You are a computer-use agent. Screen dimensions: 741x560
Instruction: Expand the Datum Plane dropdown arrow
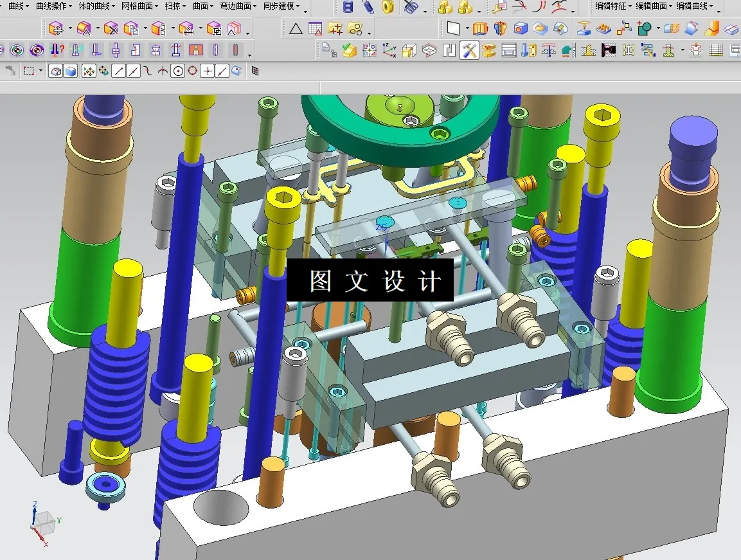coord(467,29)
